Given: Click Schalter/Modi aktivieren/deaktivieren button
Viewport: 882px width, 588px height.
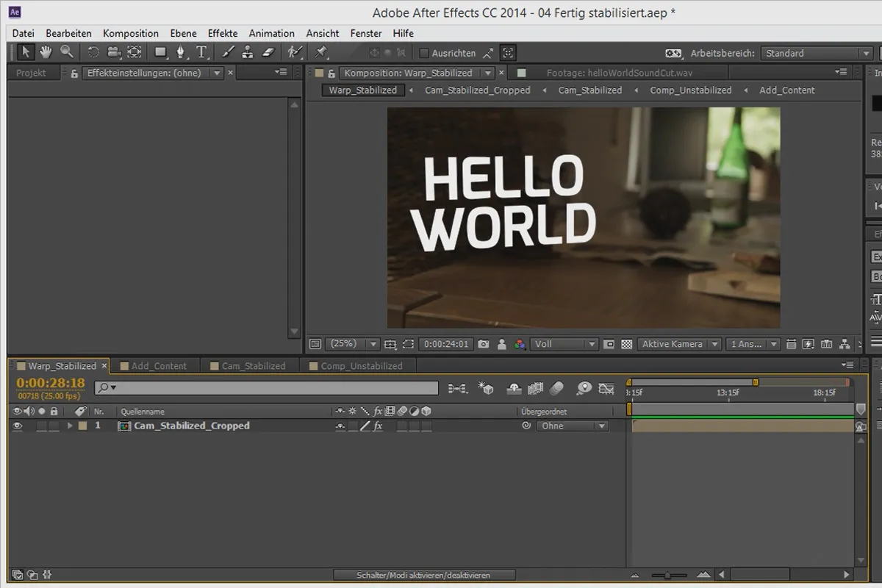Looking at the screenshot, I should point(423,575).
